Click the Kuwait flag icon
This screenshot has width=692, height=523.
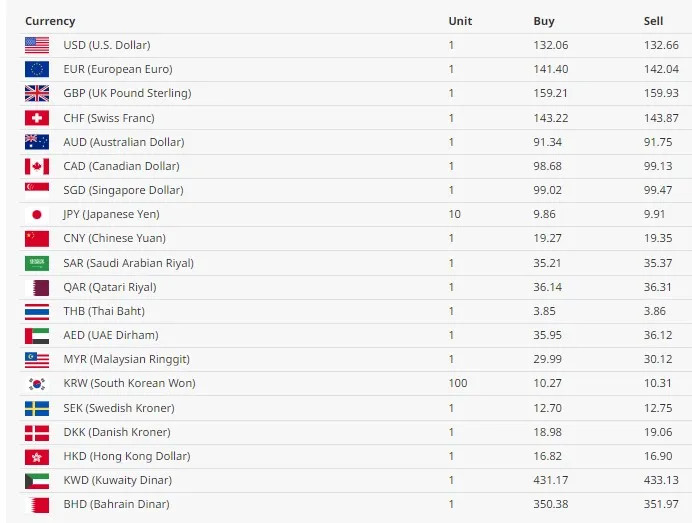pyautogui.click(x=37, y=481)
